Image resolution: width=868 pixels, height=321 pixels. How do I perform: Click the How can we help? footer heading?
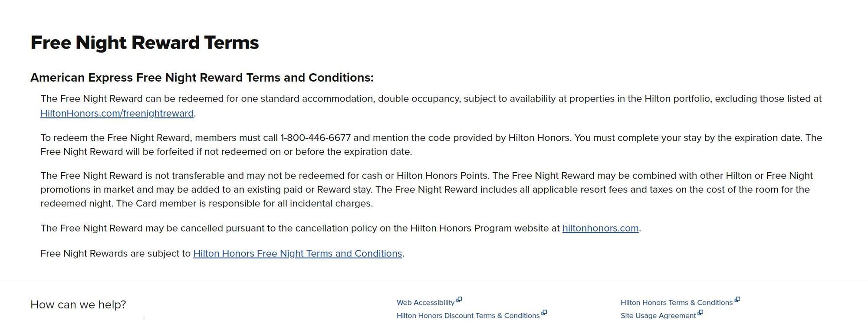click(78, 305)
